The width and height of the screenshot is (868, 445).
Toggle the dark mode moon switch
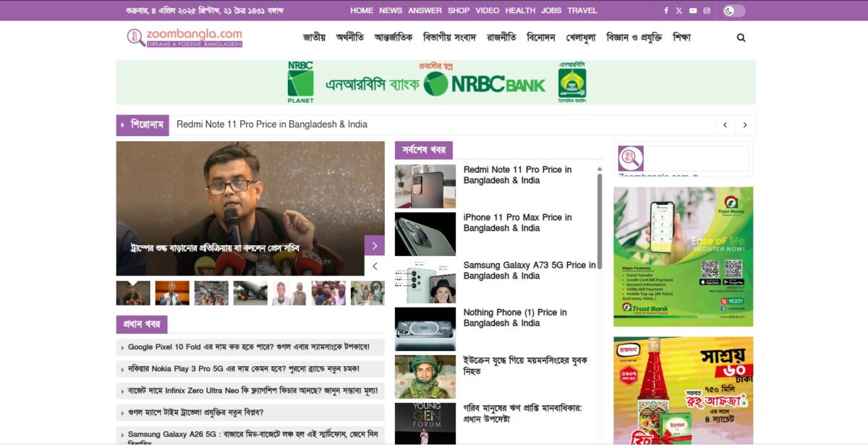733,11
